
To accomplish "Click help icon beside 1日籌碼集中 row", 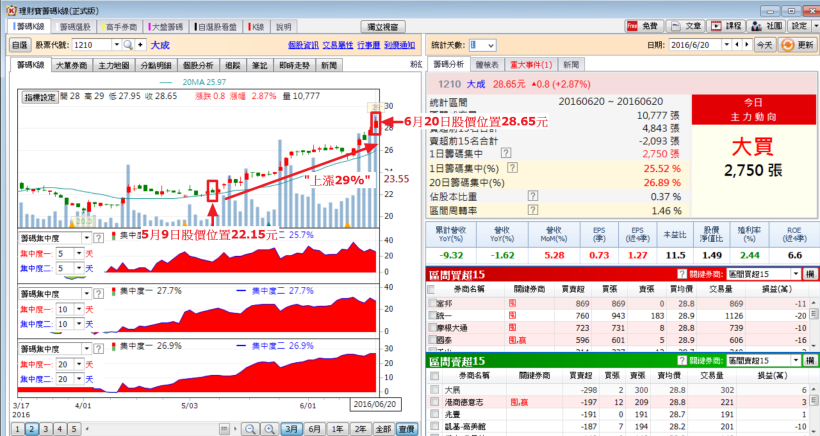I will 506,153.
